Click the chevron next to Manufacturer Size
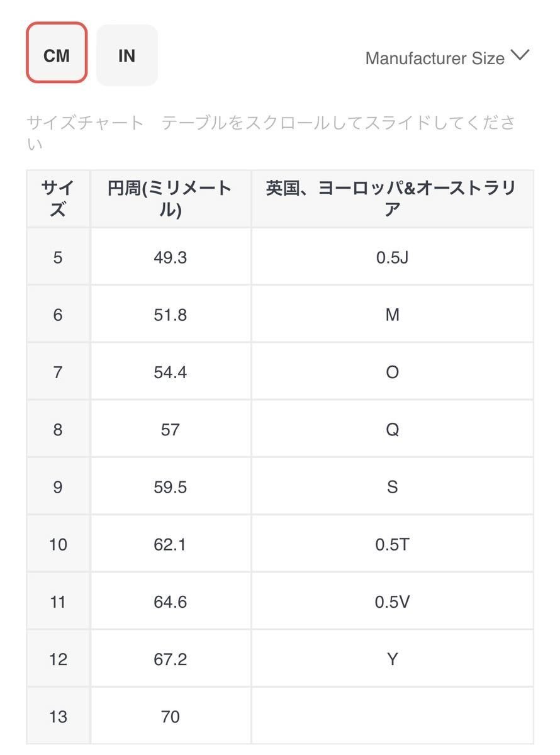The image size is (560, 755). (520, 57)
